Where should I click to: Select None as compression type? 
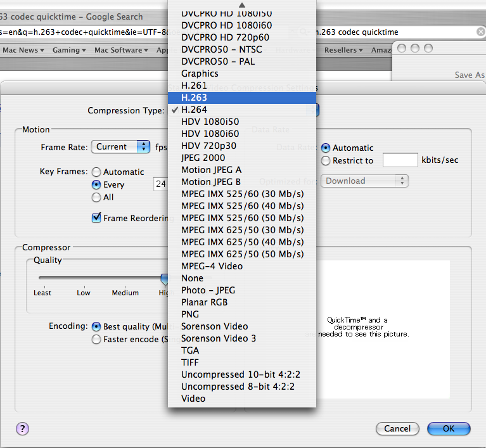tap(242, 278)
